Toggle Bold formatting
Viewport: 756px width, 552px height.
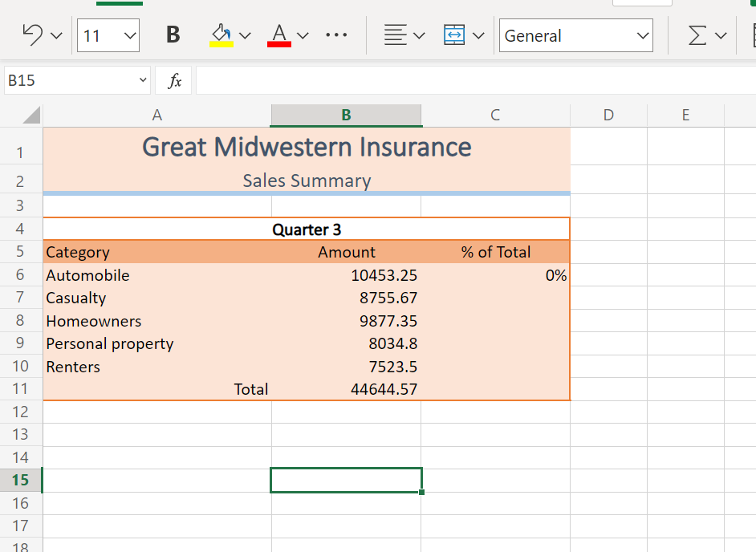(x=173, y=35)
